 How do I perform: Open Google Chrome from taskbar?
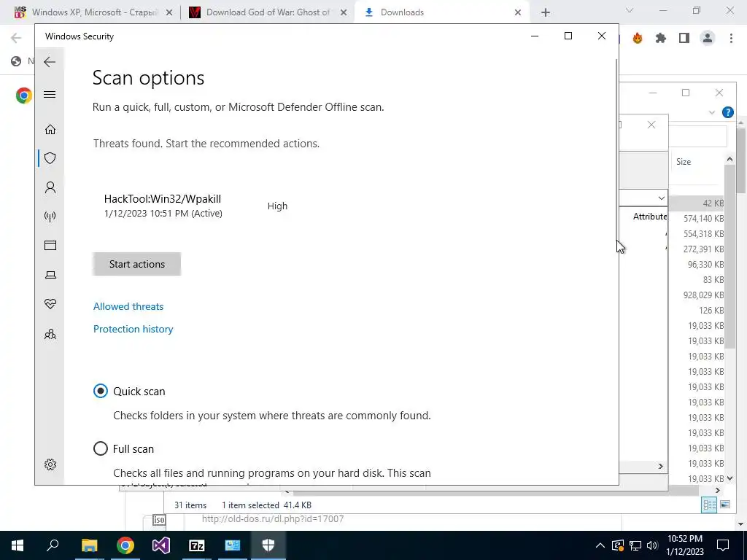pos(125,545)
